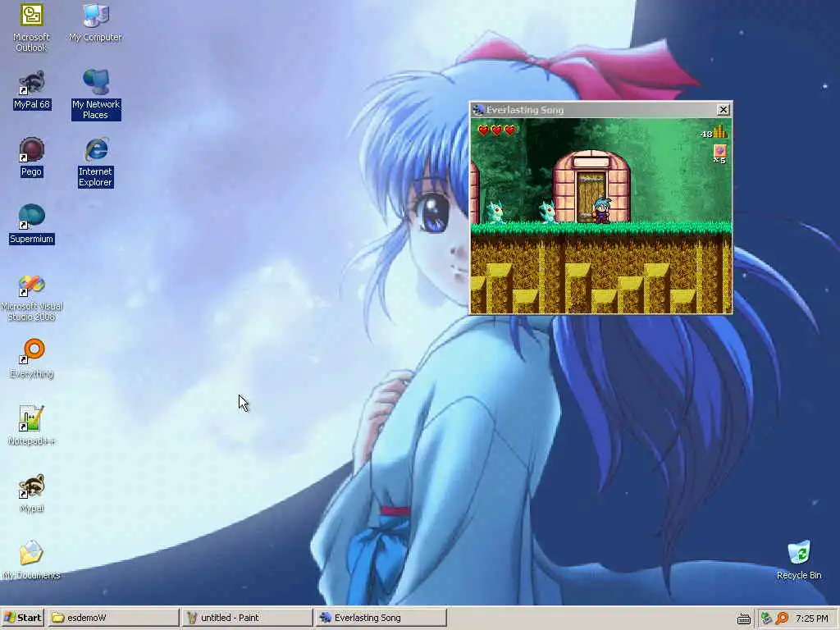Select the Notepad++ desktop shortcut
This screenshot has width=840, height=630.
click(x=32, y=426)
